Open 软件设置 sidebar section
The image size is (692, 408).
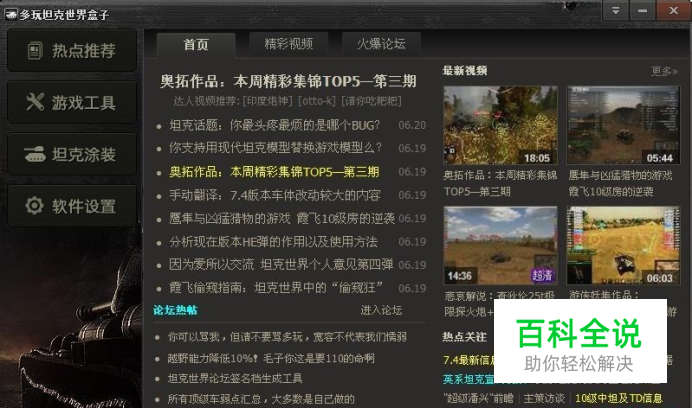[72, 206]
